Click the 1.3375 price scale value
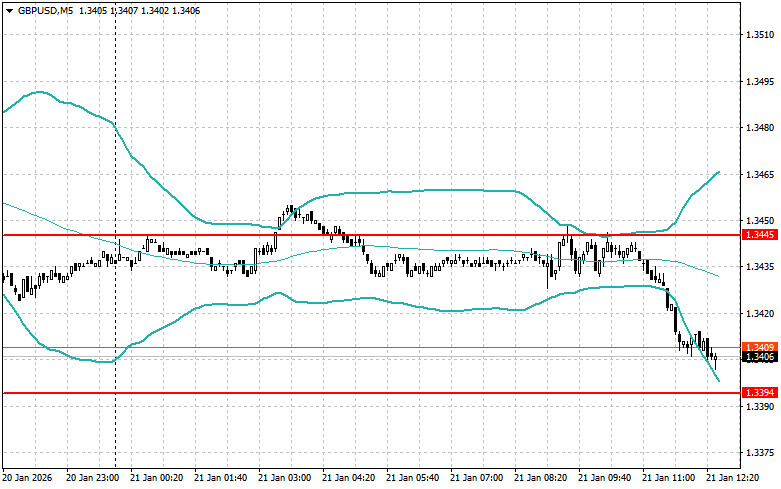Viewport: 781px width, 489px height. pyautogui.click(x=760, y=453)
